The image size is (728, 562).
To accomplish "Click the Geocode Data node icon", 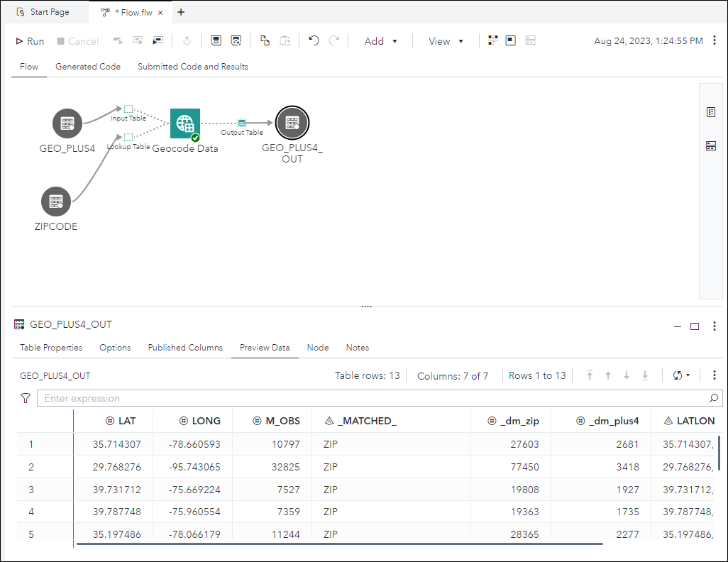I will [184, 123].
